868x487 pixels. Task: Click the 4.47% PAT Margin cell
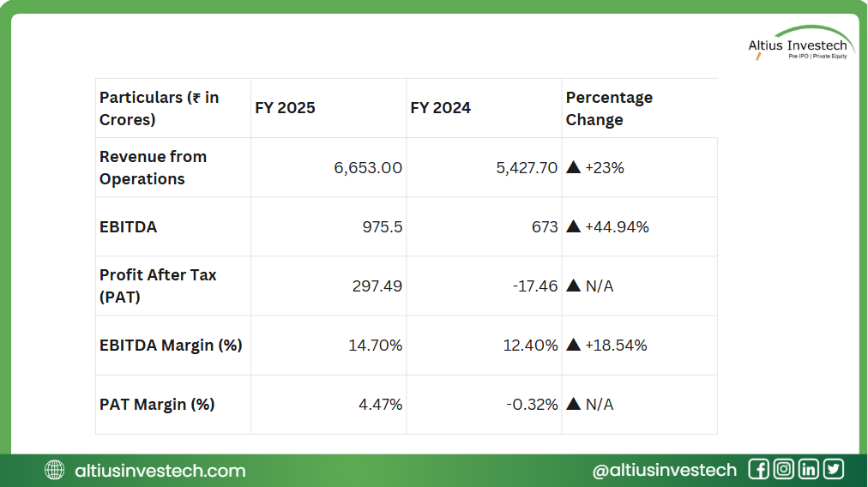pyautogui.click(x=380, y=405)
